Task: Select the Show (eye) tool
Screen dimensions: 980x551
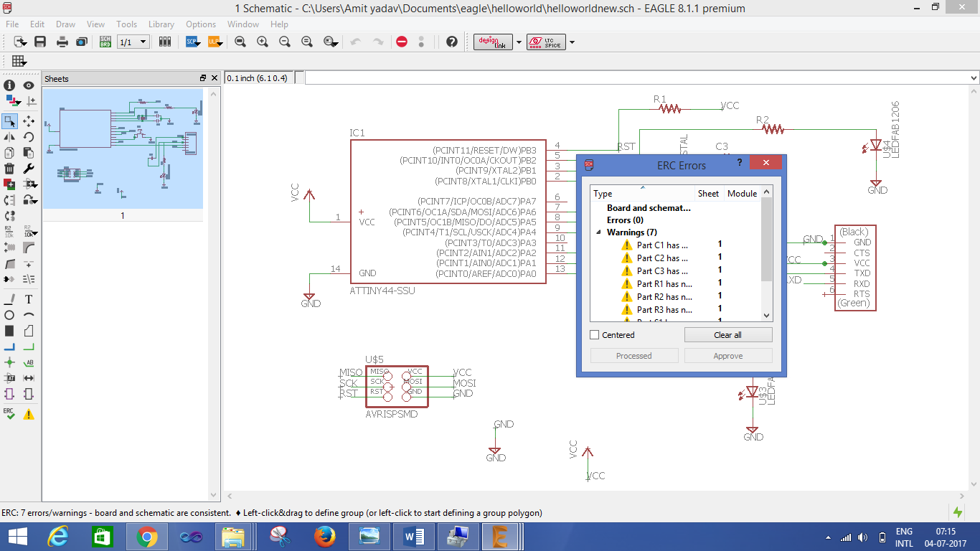Action: [29, 85]
